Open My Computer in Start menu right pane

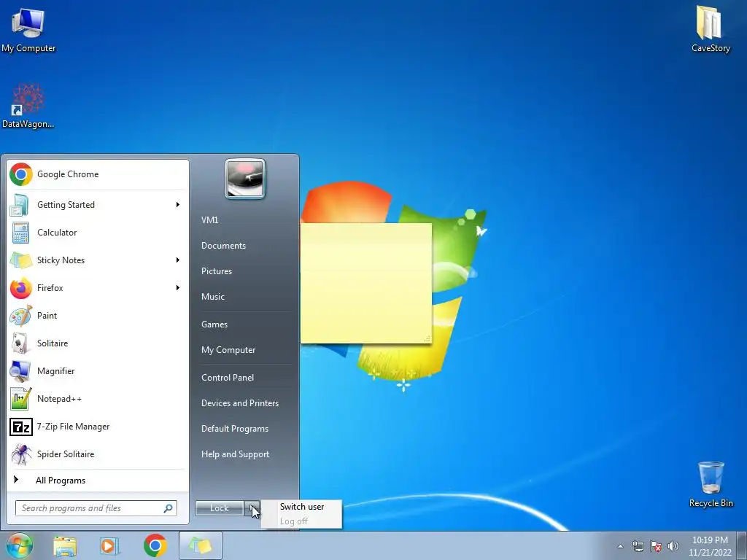click(x=228, y=350)
